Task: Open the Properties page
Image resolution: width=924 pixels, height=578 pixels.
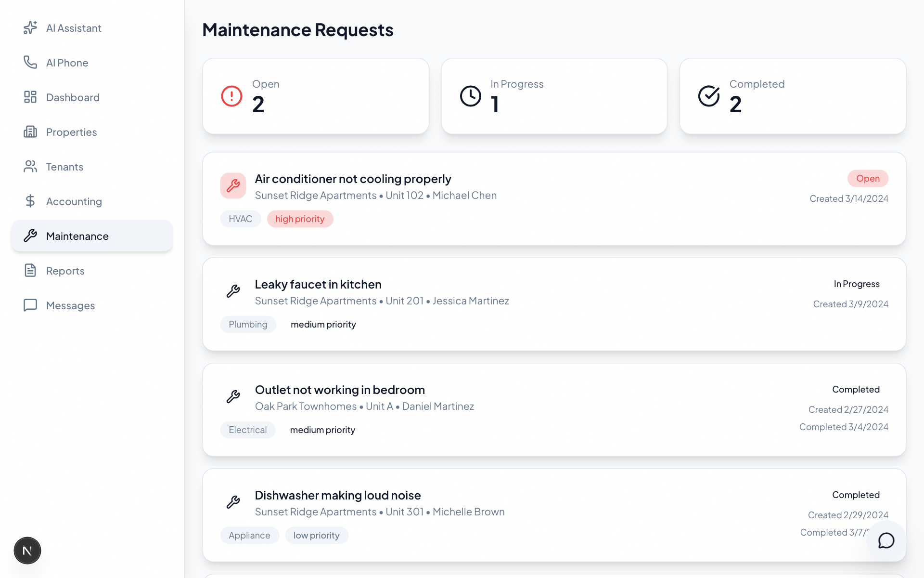Action: [92, 132]
